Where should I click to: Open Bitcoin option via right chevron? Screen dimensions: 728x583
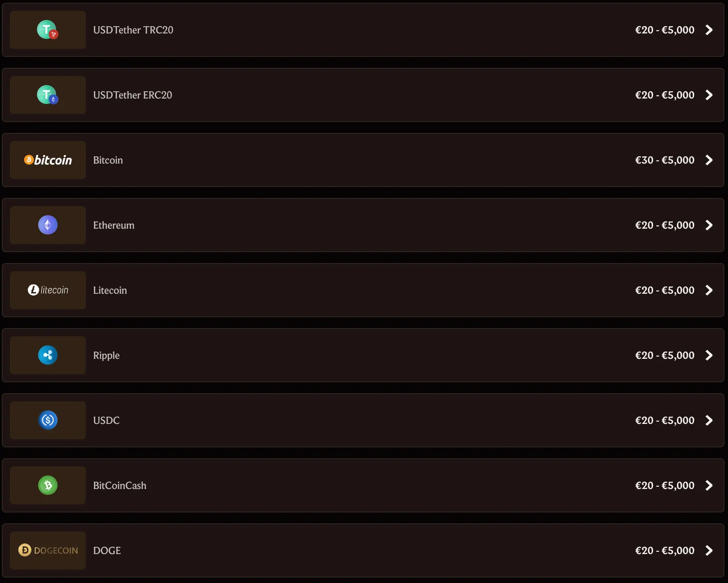click(709, 160)
